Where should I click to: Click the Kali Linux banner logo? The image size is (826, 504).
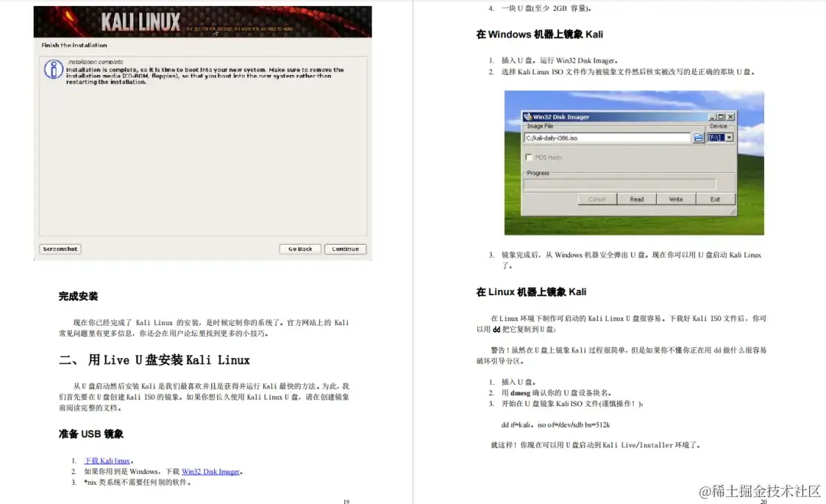tap(141, 22)
